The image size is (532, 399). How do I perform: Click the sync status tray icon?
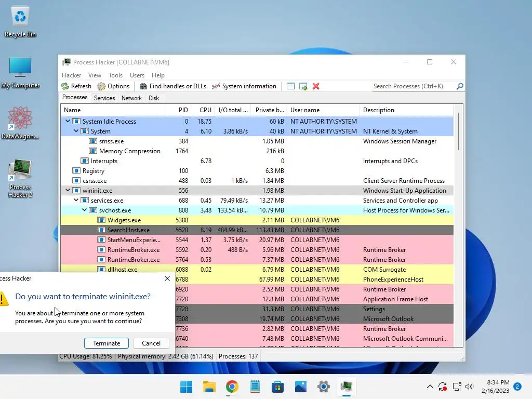pos(443,387)
